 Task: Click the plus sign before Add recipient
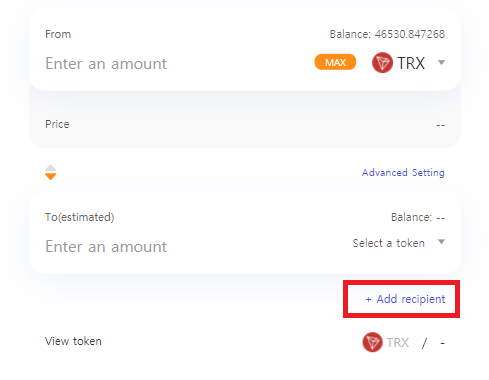point(368,299)
